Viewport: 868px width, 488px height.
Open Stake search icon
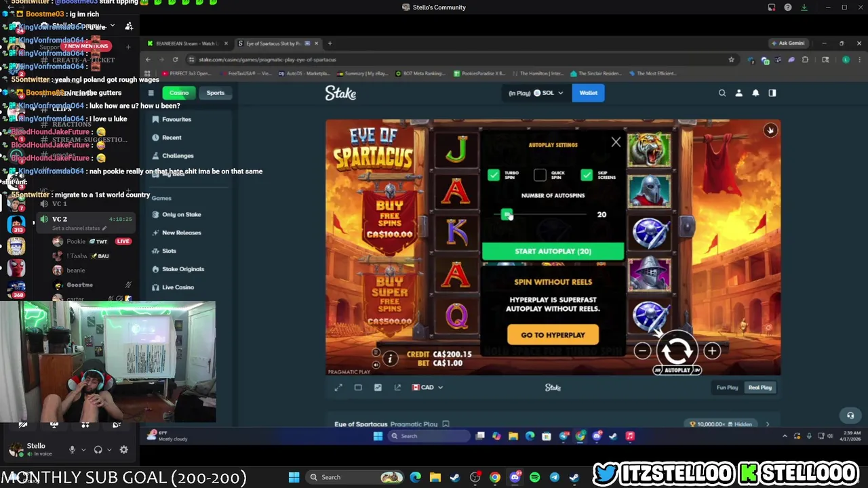click(722, 93)
